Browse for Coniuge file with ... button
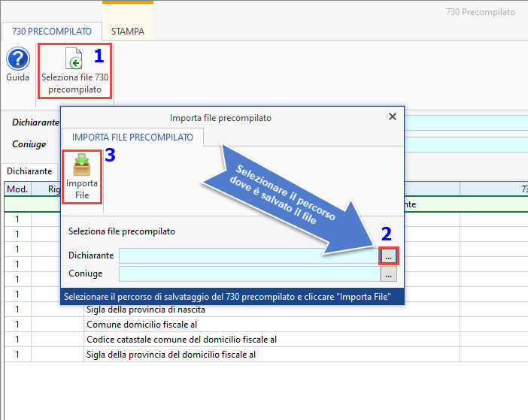 point(389,274)
